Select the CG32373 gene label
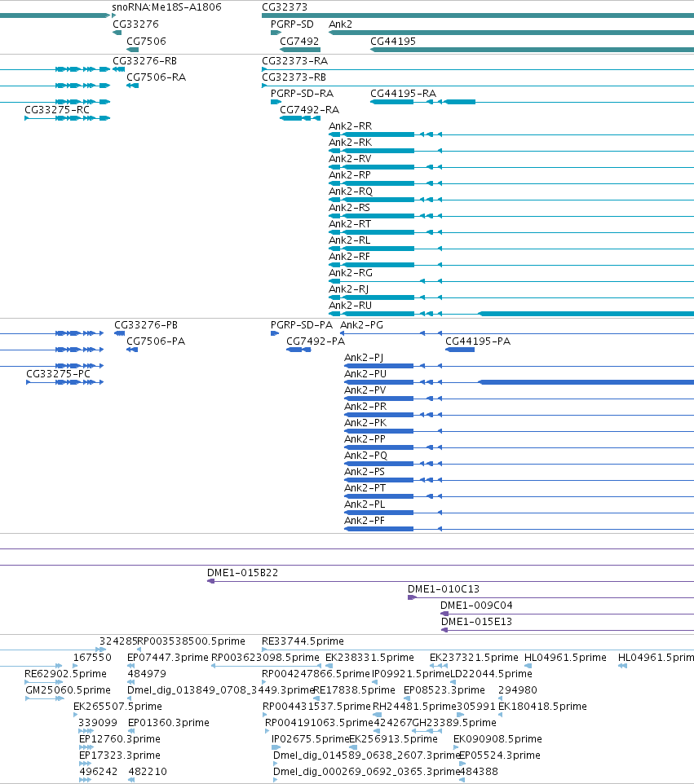 [285, 7]
